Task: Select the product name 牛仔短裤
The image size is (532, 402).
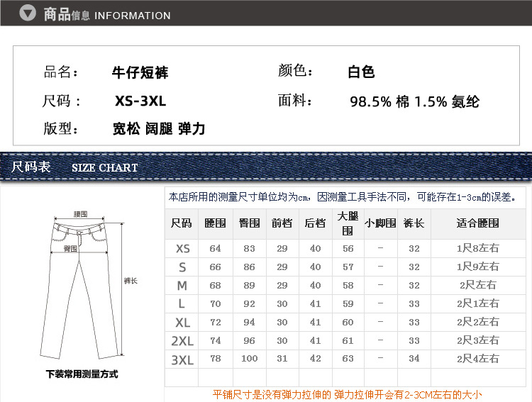Action: (x=140, y=72)
